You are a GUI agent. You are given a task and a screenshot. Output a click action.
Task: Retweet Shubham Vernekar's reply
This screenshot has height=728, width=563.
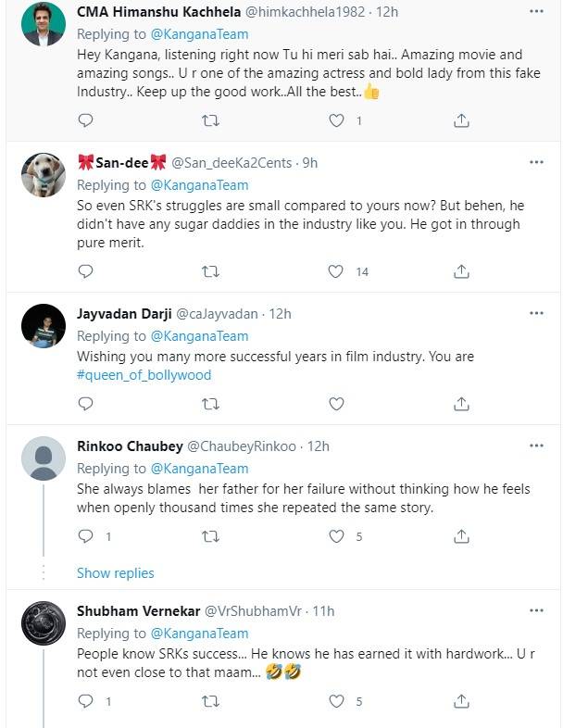click(210, 701)
